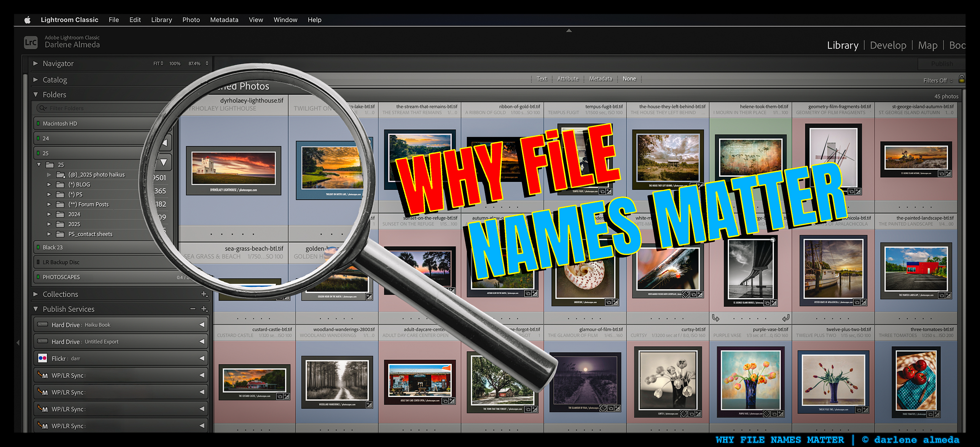Toggle the 24 volume indicator
The image size is (980, 447).
[38, 138]
